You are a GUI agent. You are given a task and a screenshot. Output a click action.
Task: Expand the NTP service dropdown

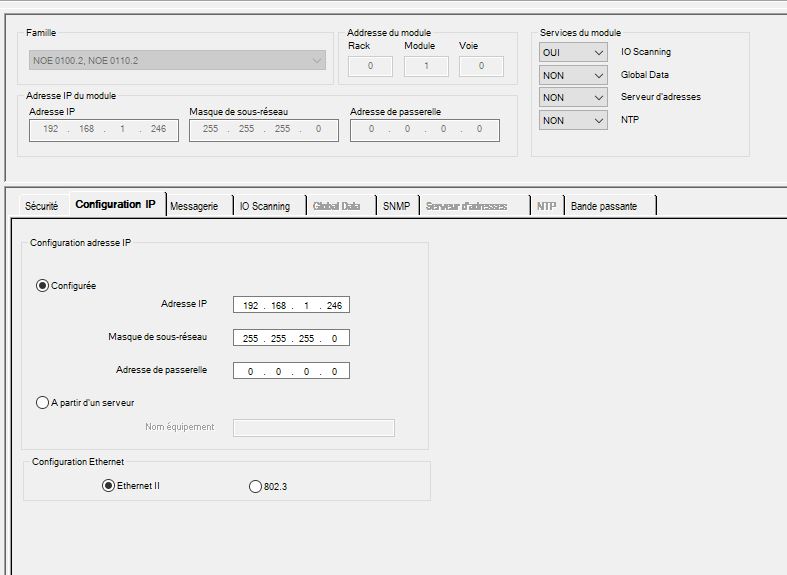[573, 121]
